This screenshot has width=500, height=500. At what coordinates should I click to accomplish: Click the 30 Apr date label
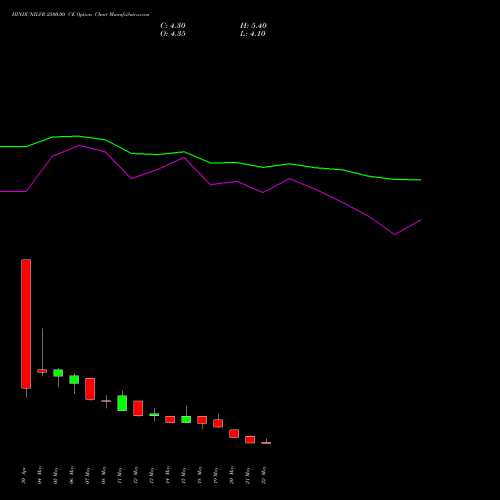tap(24, 475)
